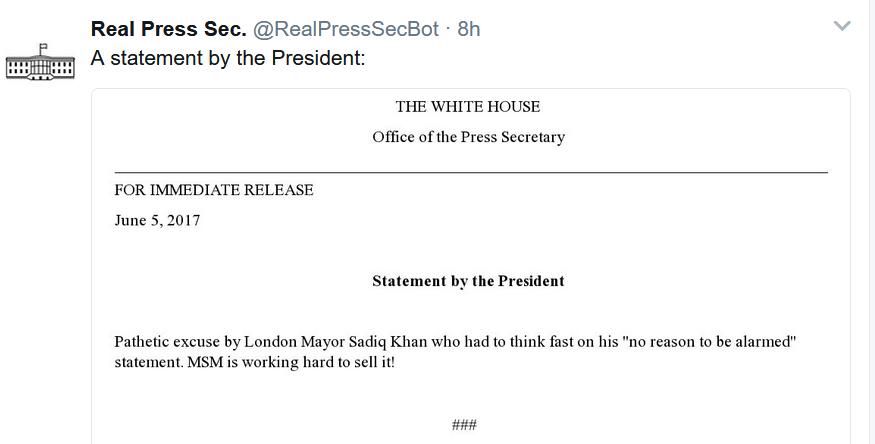
Task: Click 'THE WHITE HOUSE' heading in the image
Action: coord(468,107)
